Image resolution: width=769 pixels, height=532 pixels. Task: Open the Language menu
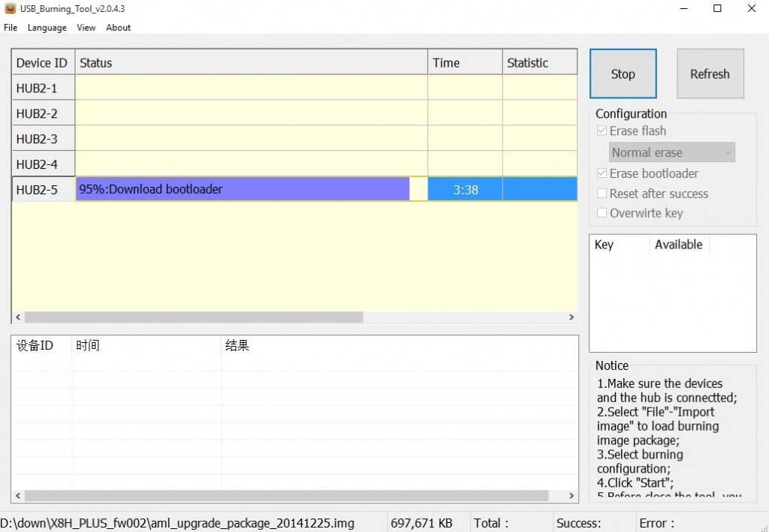47,27
